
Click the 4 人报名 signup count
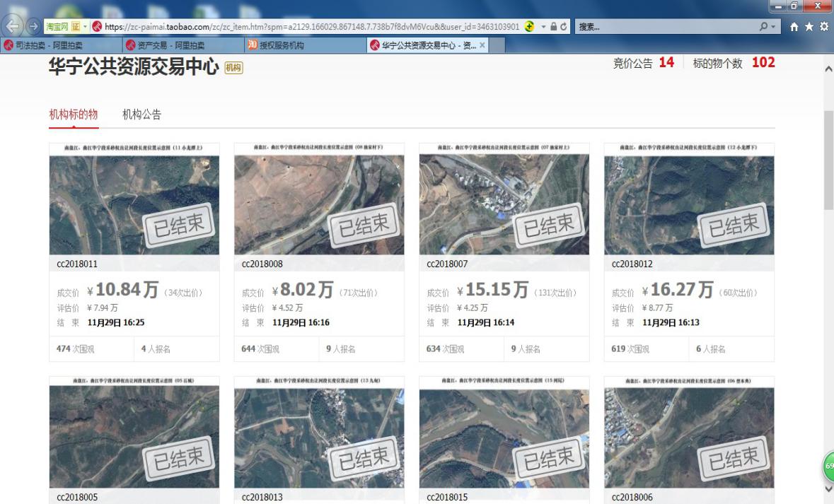[156, 348]
